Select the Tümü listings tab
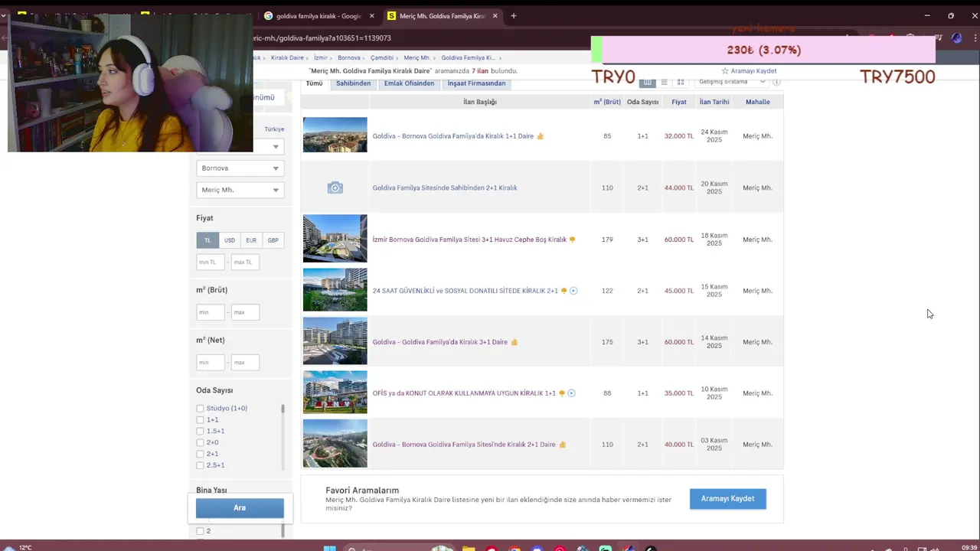The image size is (980, 551). point(315,83)
